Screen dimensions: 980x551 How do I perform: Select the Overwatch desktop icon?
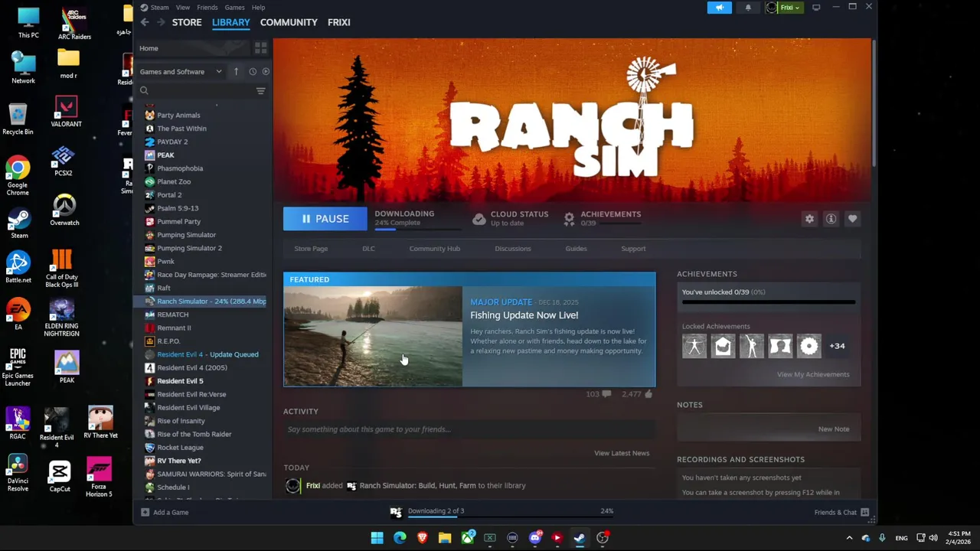[x=64, y=210]
